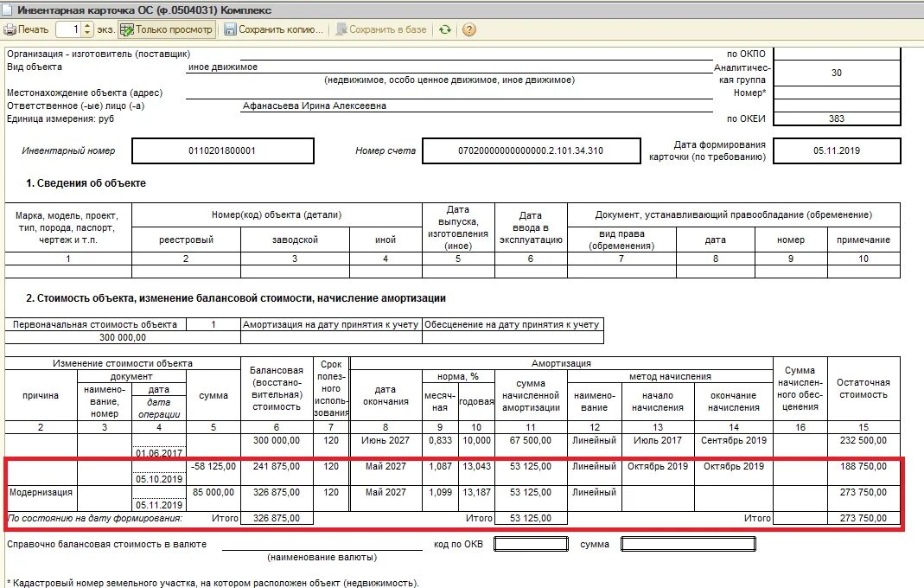This screenshot has width=924, height=588.
Task: Select account number 07020000000000000.2.101.34.310 cell
Action: click(x=531, y=151)
